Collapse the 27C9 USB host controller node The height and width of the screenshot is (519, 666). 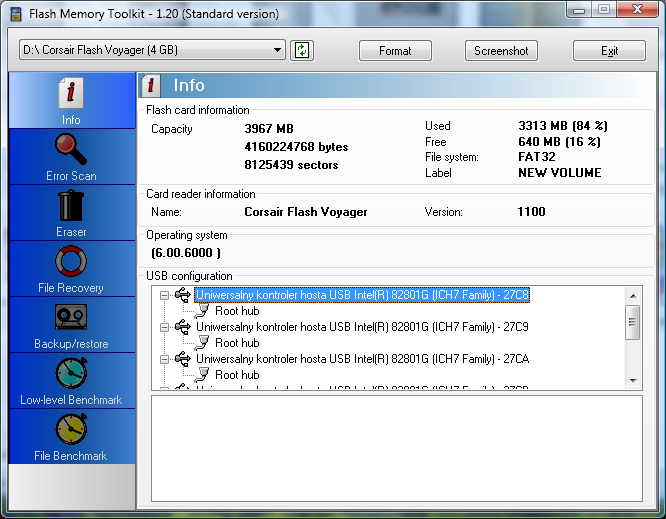[x=164, y=327]
